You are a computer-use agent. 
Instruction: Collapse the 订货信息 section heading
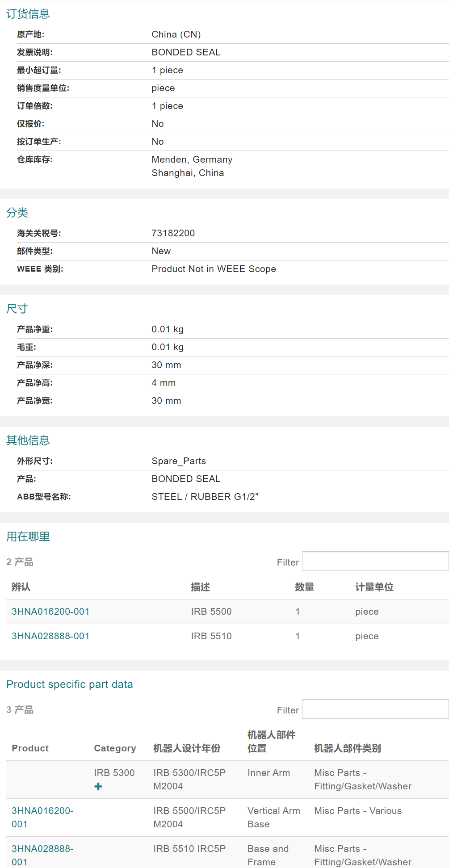coord(28,14)
